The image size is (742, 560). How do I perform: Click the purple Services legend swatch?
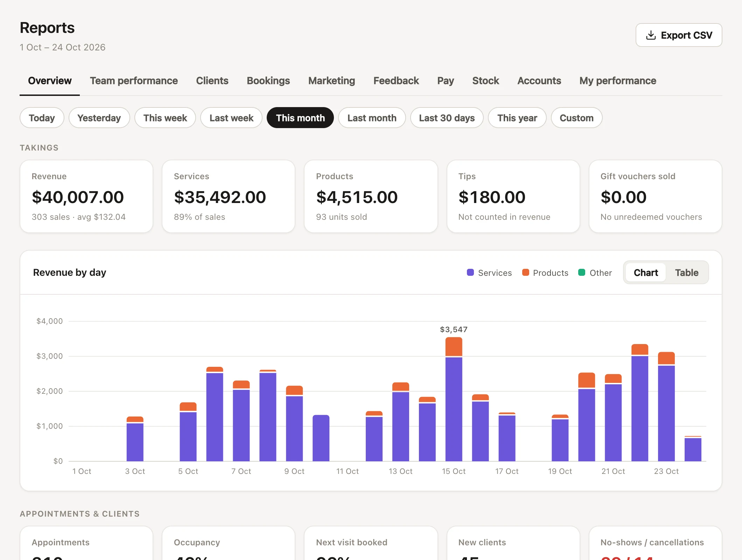(470, 272)
